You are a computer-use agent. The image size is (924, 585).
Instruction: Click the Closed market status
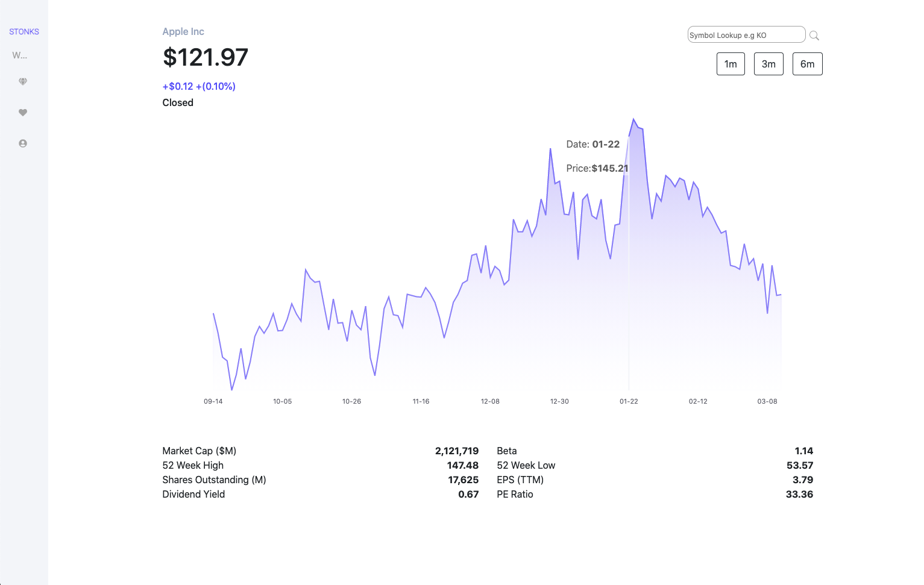click(x=178, y=102)
